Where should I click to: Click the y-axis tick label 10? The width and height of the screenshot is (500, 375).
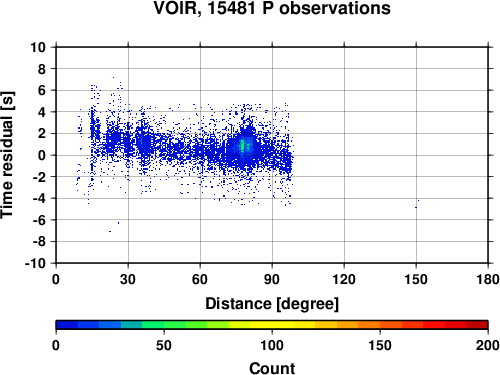pos(38,47)
